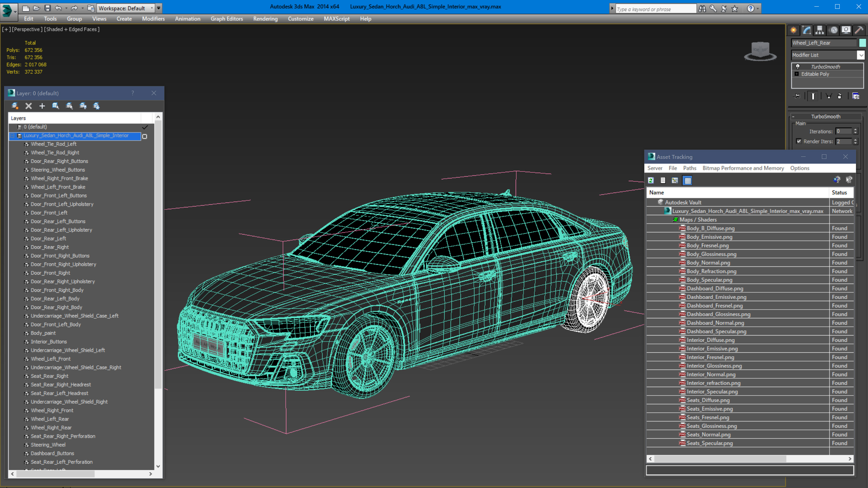
Task: Make Luxury_Sedan layer current via its checkbox
Action: pyautogui.click(x=145, y=136)
